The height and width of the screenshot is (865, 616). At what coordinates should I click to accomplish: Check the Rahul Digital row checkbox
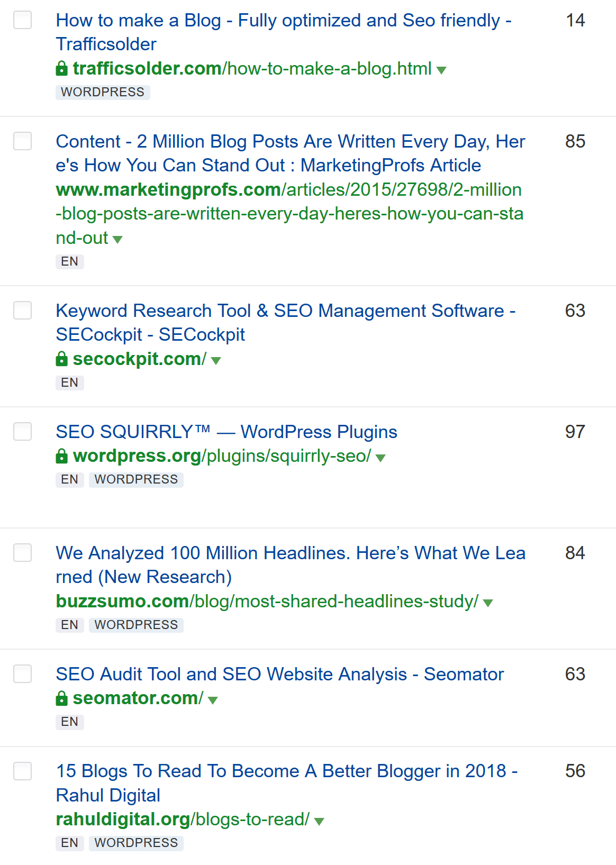tap(22, 771)
